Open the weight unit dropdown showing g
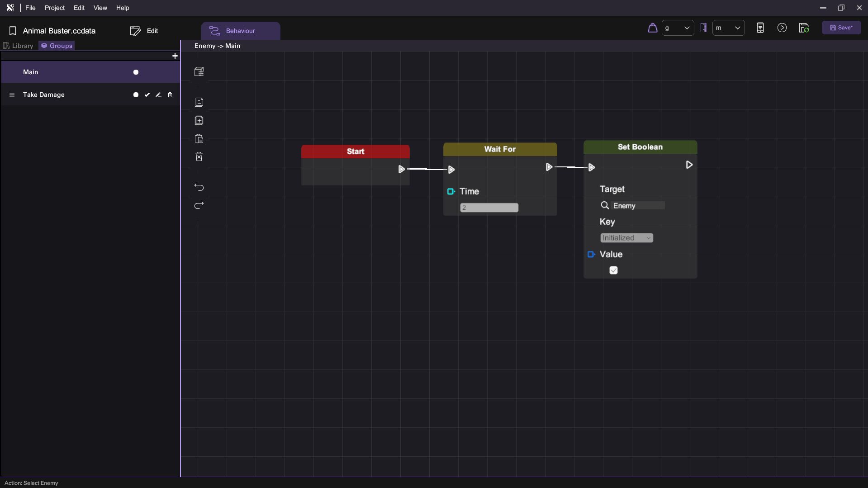Screen dimensions: 868x488 coord(677,28)
